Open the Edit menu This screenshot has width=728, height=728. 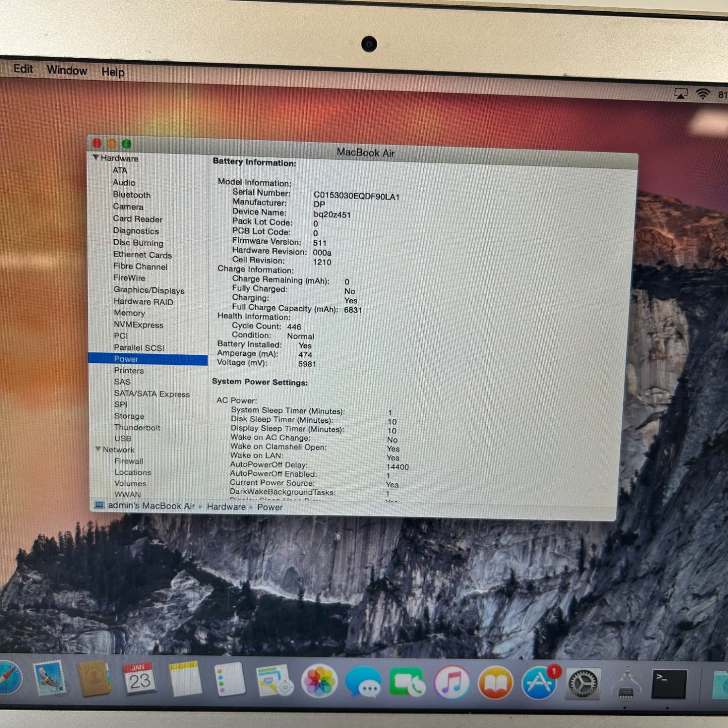click(x=23, y=69)
